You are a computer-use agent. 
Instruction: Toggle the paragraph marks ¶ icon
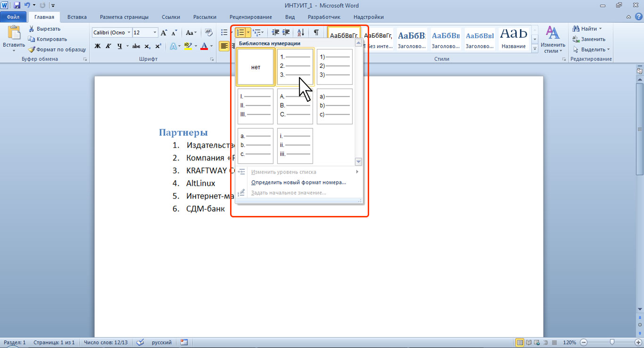[316, 33]
